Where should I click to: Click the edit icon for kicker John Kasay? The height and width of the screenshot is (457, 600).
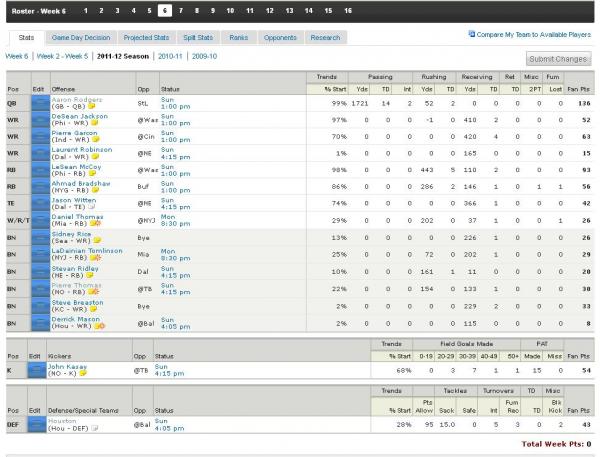tap(39, 370)
